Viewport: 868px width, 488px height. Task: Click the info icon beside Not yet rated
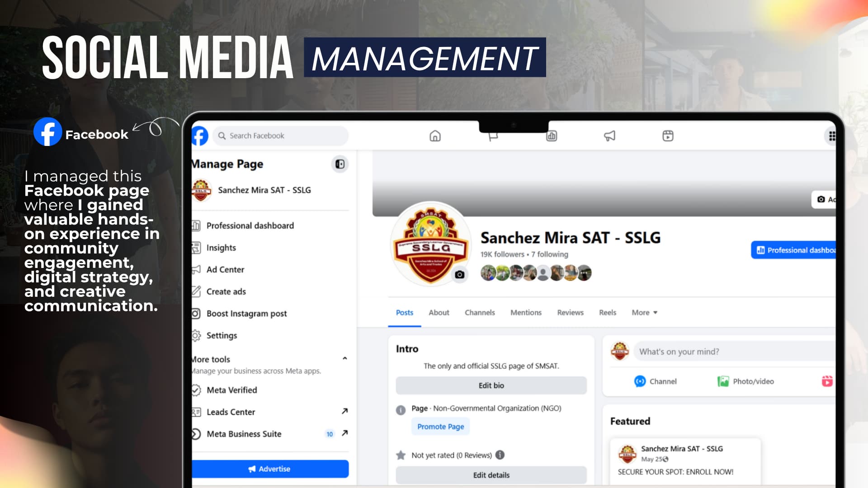(500, 455)
